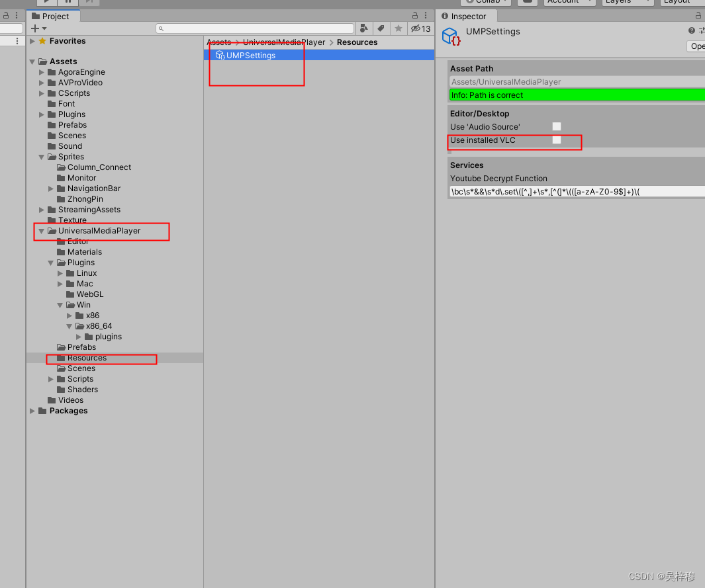The height and width of the screenshot is (588, 705).
Task: Click the Shaders folder icon
Action: (x=61, y=390)
